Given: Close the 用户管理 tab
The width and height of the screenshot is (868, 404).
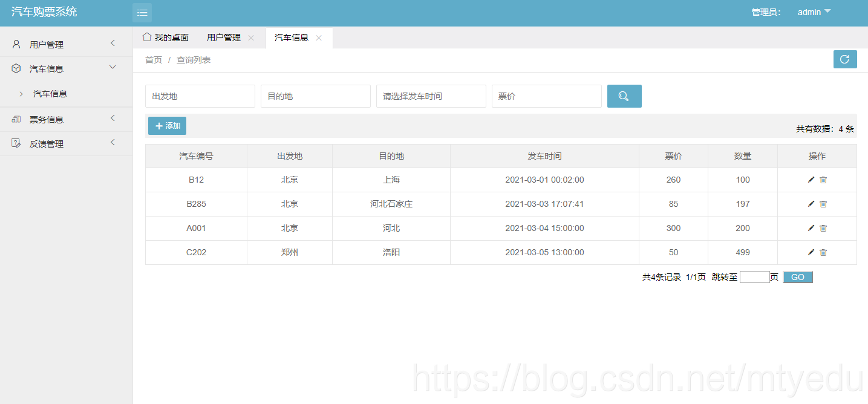Looking at the screenshot, I should pos(251,37).
